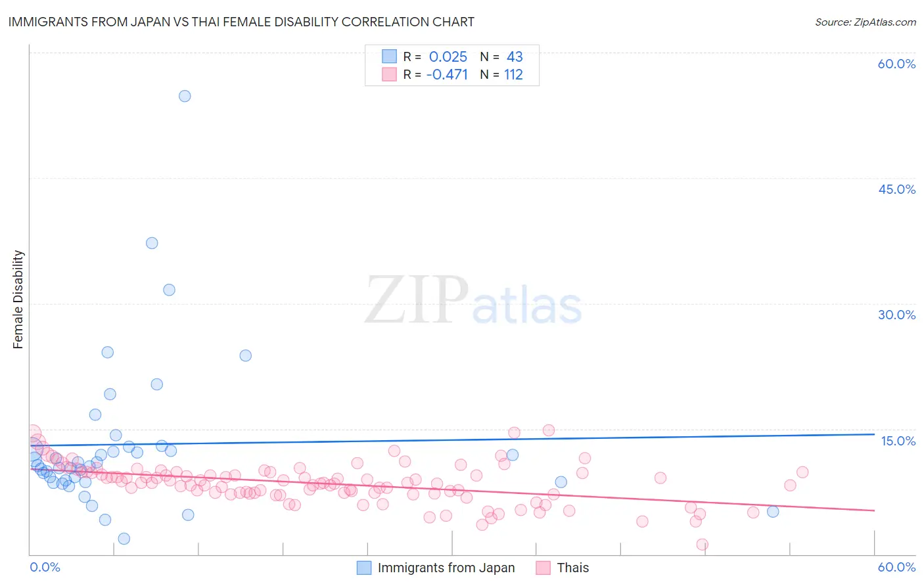Click the ZIPatlas watermark logo
The width and height of the screenshot is (924, 586).
pos(473,300)
